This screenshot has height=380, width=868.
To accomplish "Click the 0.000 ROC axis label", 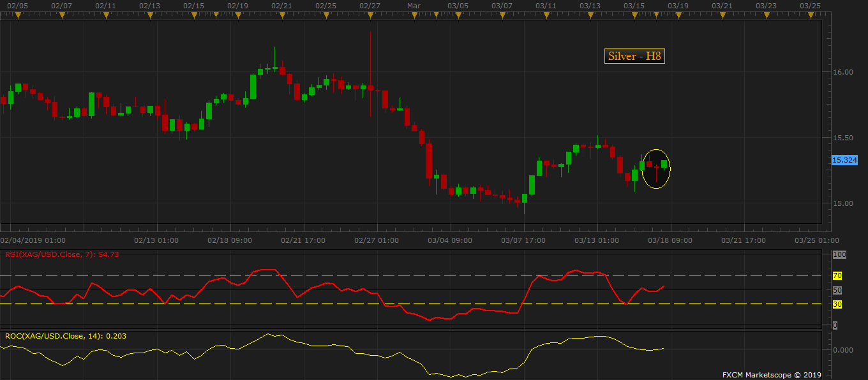I will 843,350.
